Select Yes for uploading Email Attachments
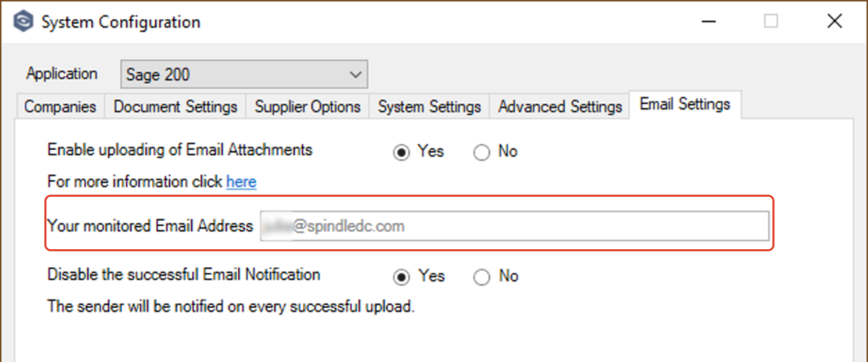 402,152
